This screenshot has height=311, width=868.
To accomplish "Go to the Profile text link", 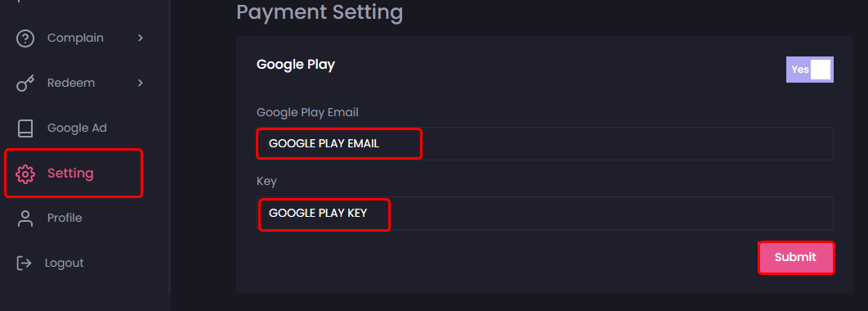I will (65, 218).
